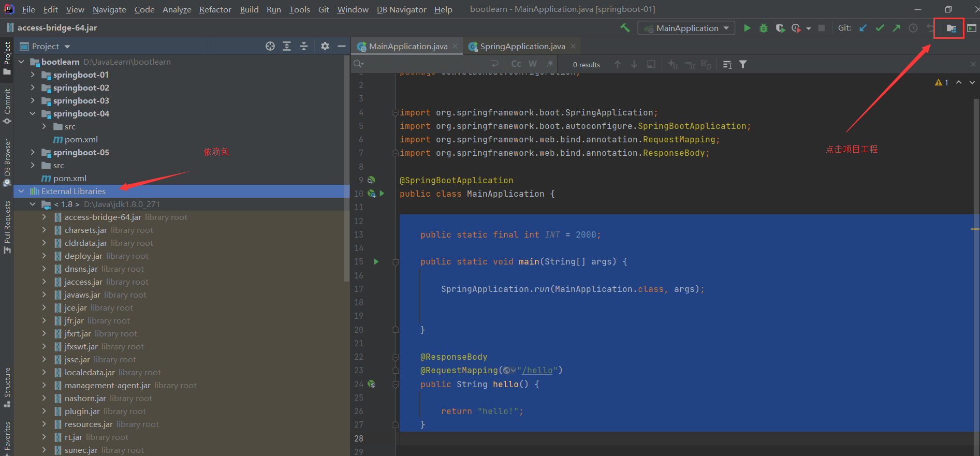Close the SpringApplication.java tab

tap(573, 46)
